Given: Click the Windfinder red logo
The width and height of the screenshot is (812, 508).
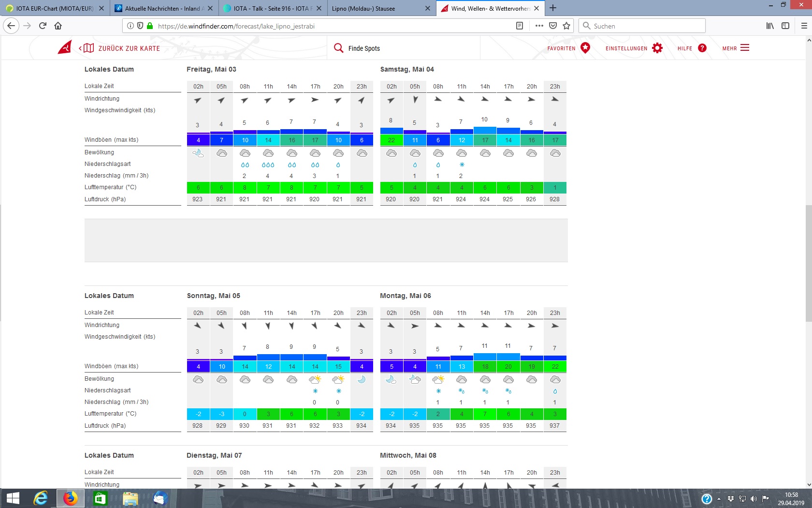Looking at the screenshot, I should coord(65,47).
